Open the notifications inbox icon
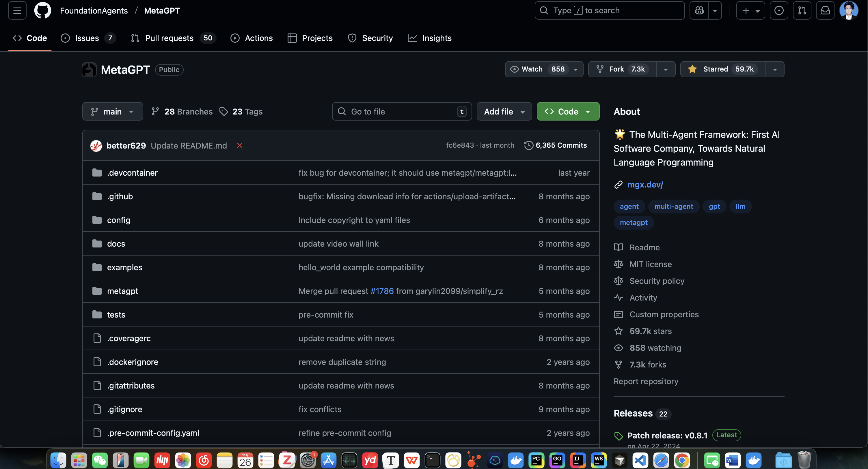The height and width of the screenshot is (469, 868). click(825, 10)
